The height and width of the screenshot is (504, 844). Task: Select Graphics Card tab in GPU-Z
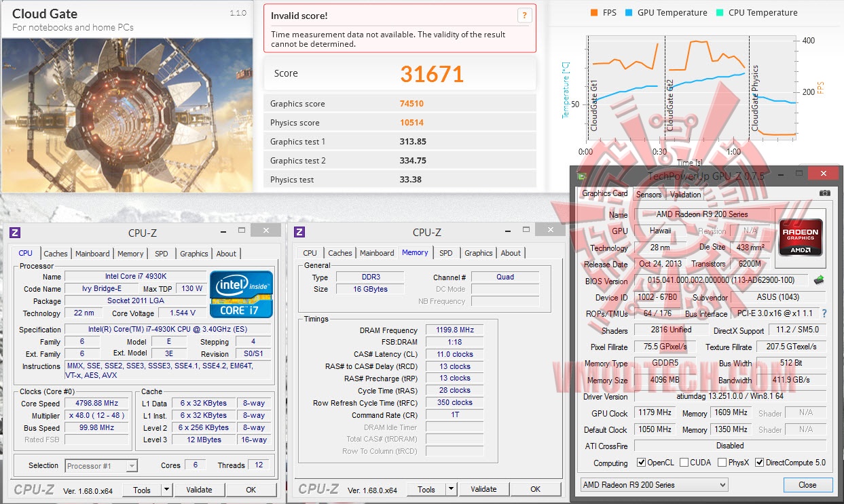tap(605, 193)
